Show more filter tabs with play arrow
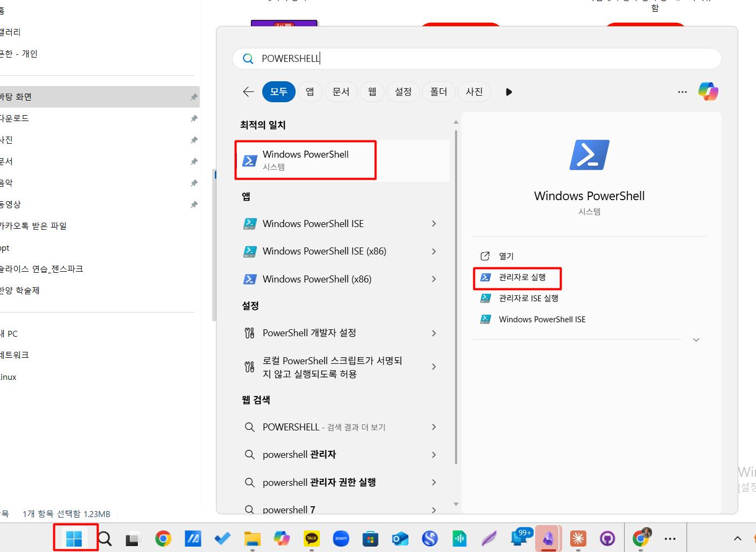Screen dimensions: 756x552 pyautogui.click(x=509, y=92)
